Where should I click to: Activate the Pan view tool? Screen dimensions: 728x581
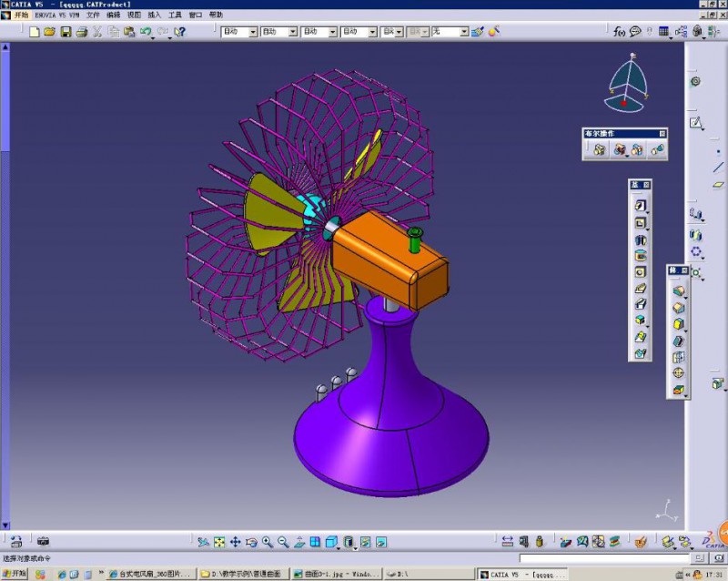pyautogui.click(x=235, y=542)
